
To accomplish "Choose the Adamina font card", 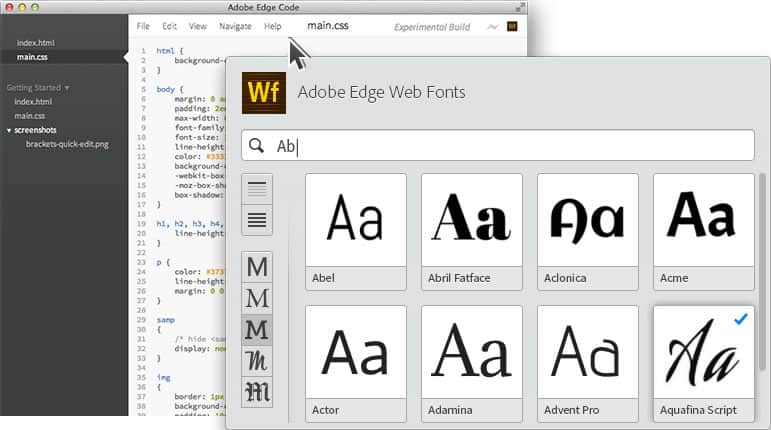I will pos(472,364).
